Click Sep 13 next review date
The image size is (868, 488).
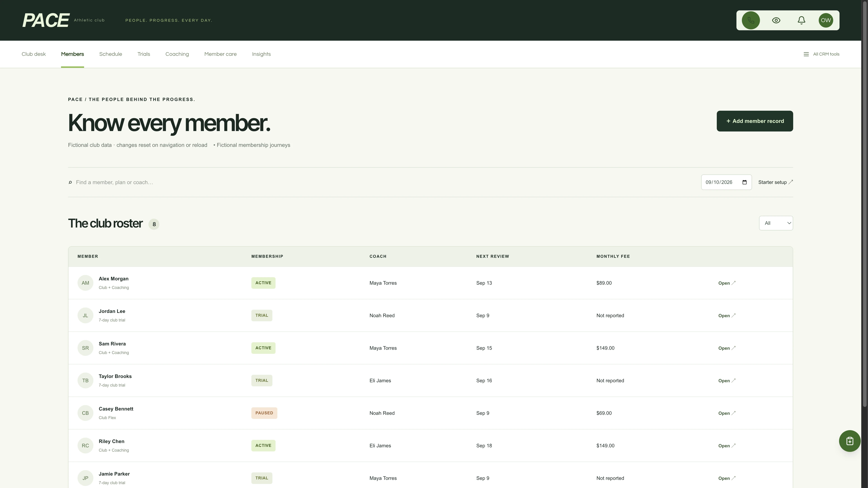484,283
